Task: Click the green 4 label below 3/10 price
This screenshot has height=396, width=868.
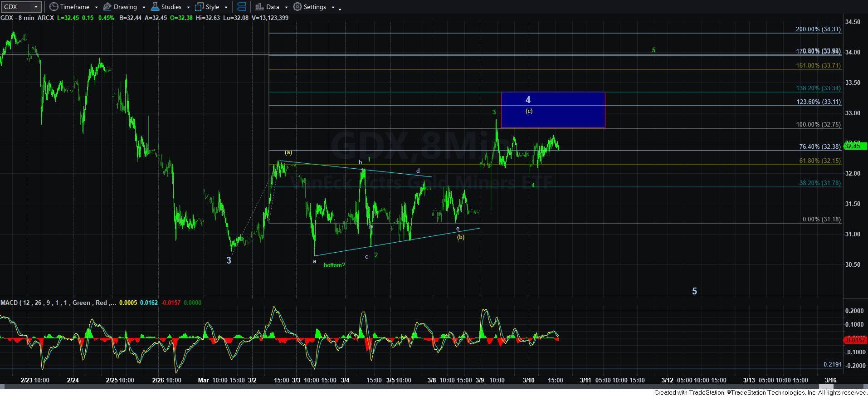Action: coord(533,185)
